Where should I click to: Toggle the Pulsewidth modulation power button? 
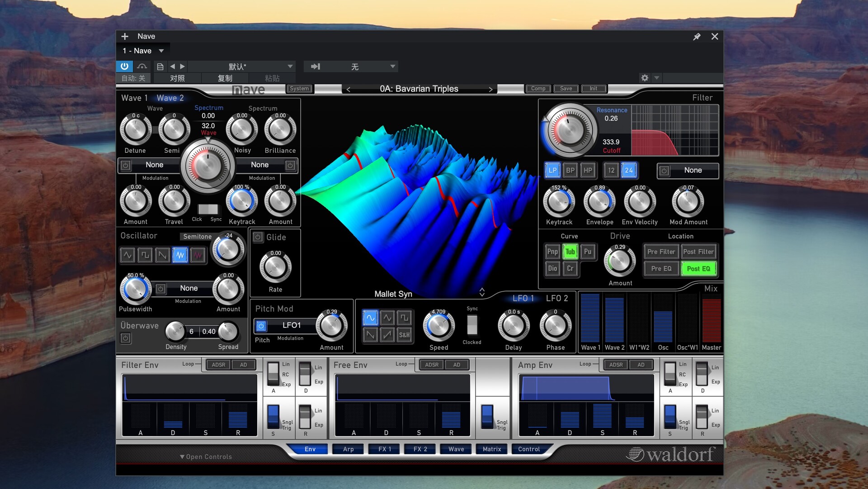pos(160,288)
